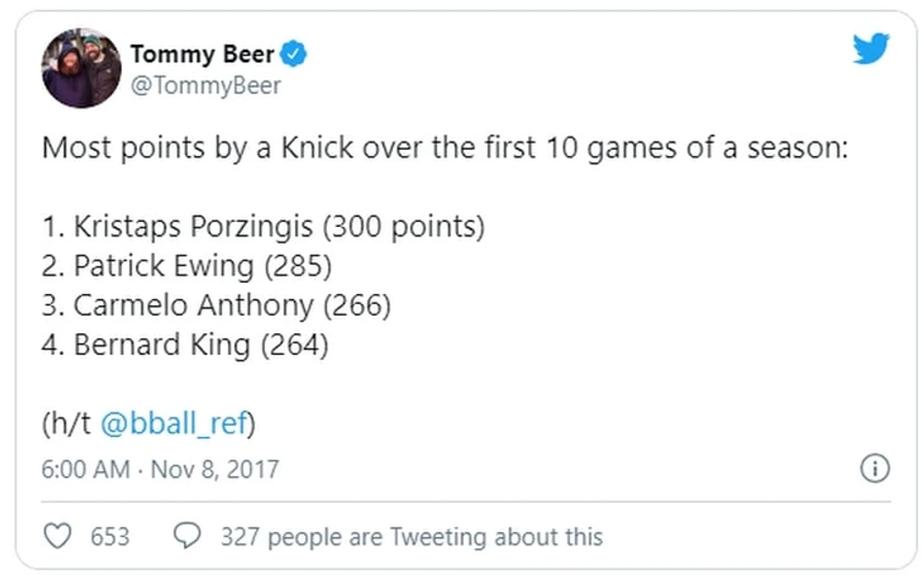Viewport: 924px width, 576px height.
Task: Open the tweet info circle icon
Action: 875,468
